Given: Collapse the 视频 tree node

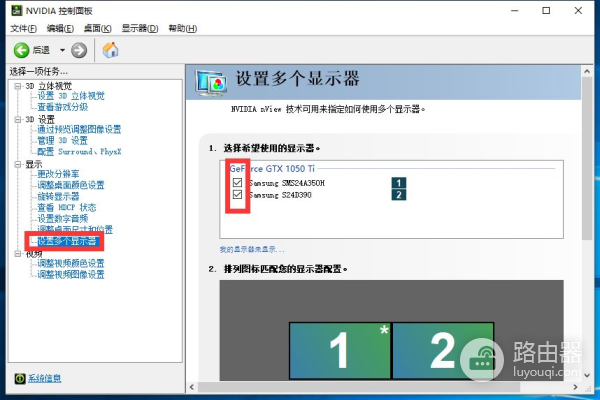Looking at the screenshot, I should (x=18, y=254).
